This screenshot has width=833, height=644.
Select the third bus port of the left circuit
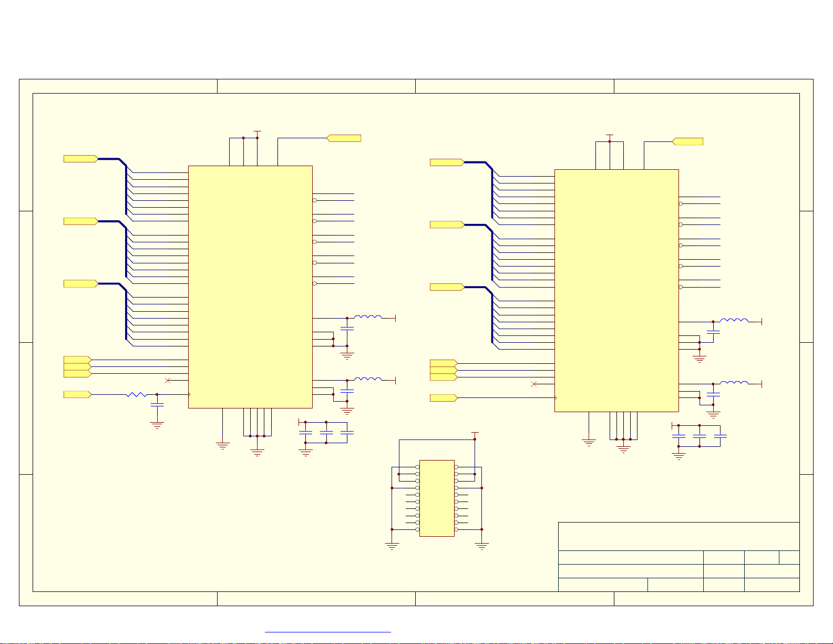(81, 284)
